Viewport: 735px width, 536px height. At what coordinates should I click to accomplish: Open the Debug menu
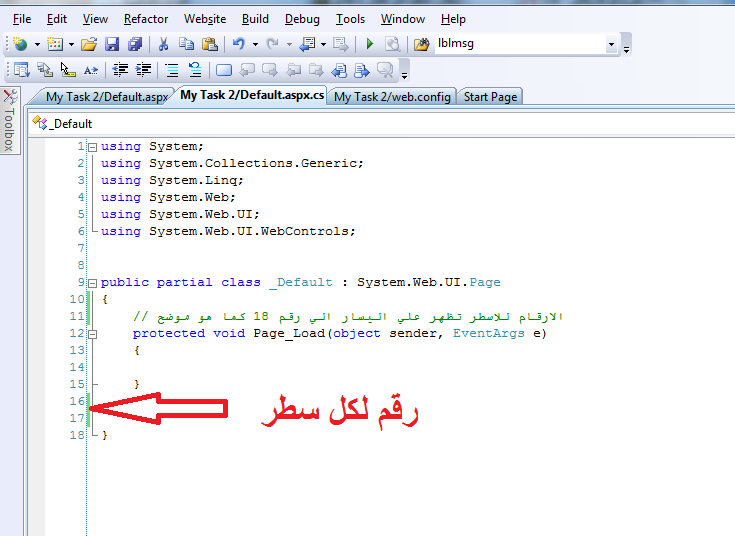tap(302, 19)
